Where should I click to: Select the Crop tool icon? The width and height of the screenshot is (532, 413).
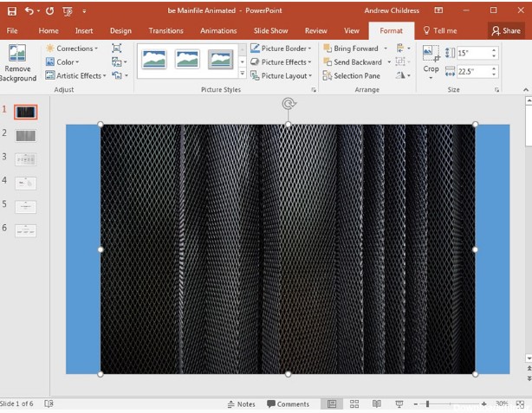pos(431,57)
